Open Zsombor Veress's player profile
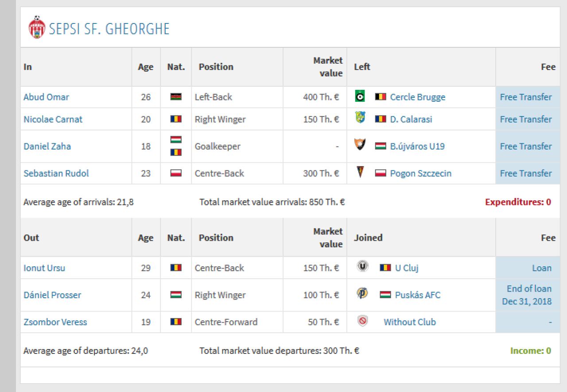This screenshot has width=567, height=392. 55,322
